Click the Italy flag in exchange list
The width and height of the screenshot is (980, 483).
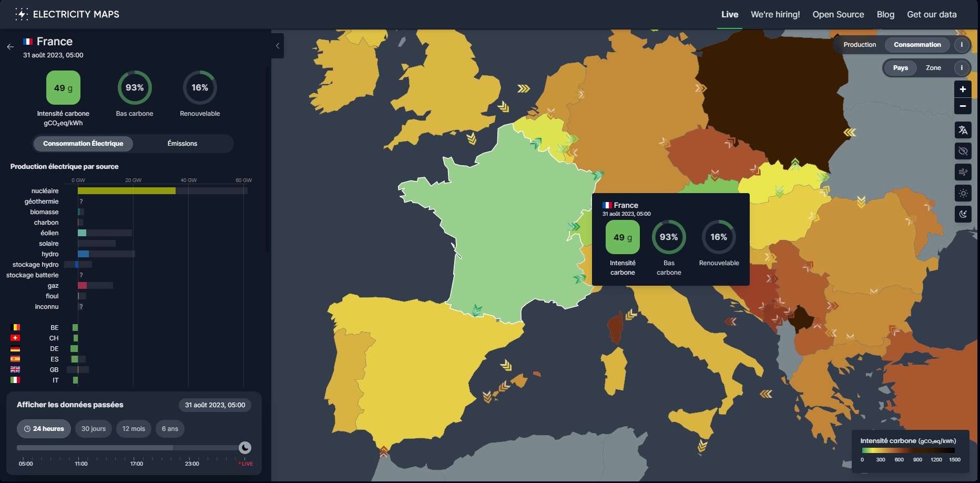pos(15,380)
